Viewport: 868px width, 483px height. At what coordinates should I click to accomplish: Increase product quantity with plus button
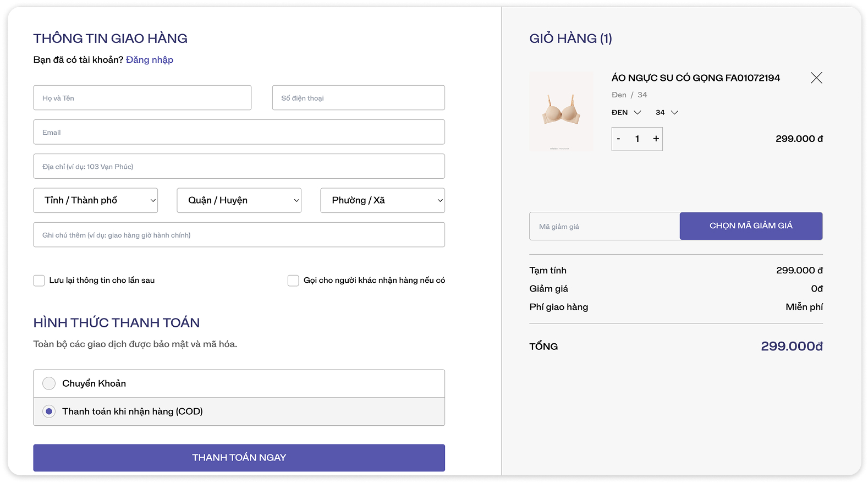coord(656,139)
